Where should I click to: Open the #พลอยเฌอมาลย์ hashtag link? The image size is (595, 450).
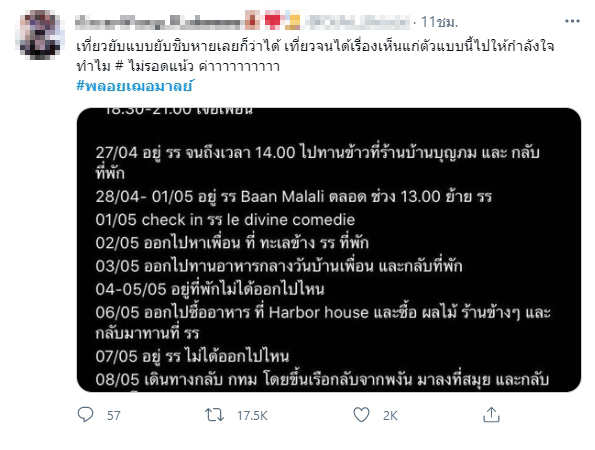135,86
